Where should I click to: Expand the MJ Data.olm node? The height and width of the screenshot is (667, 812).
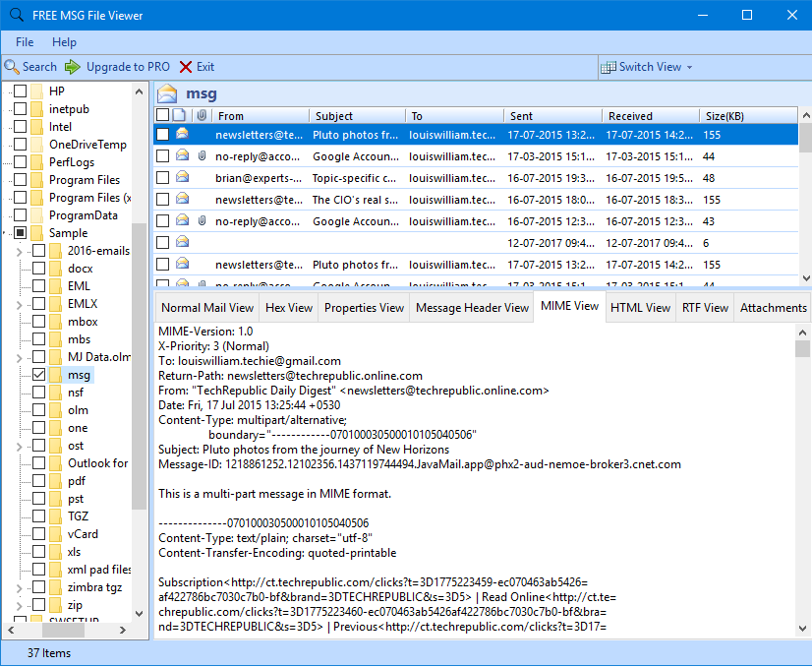pyautogui.click(x=19, y=357)
